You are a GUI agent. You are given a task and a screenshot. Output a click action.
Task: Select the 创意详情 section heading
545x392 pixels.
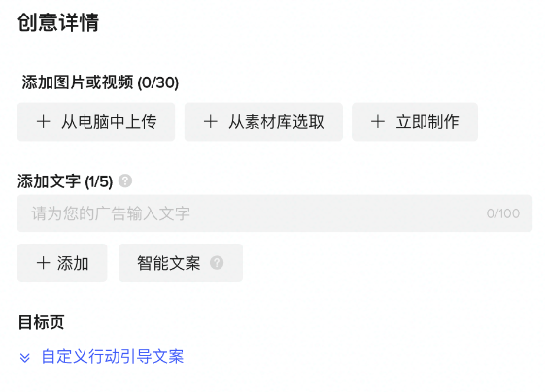pyautogui.click(x=58, y=22)
